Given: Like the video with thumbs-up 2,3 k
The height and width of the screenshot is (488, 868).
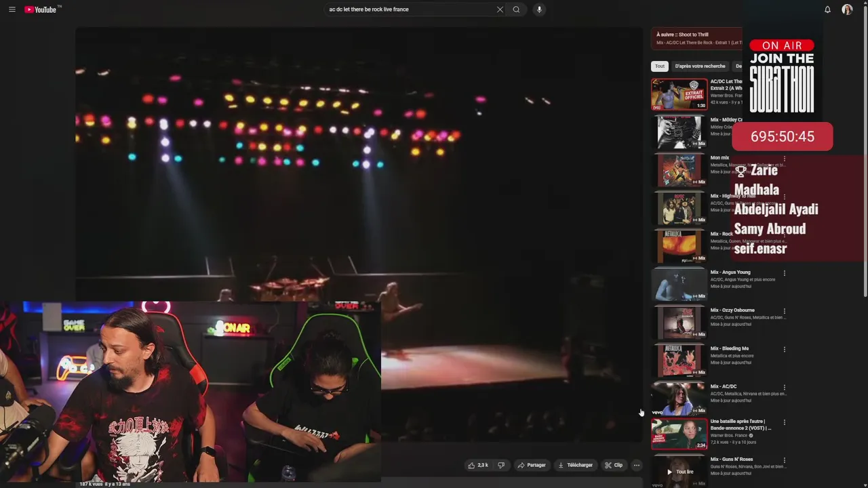Looking at the screenshot, I should pos(478,465).
